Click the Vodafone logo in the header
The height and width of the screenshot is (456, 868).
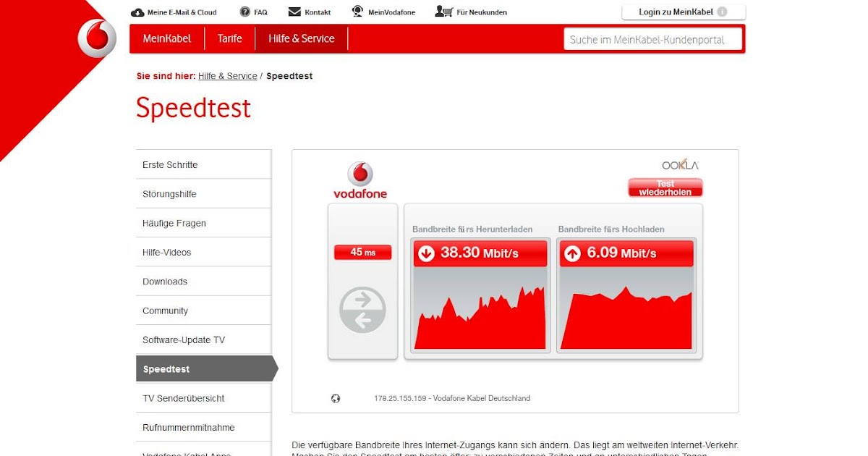pos(97,38)
